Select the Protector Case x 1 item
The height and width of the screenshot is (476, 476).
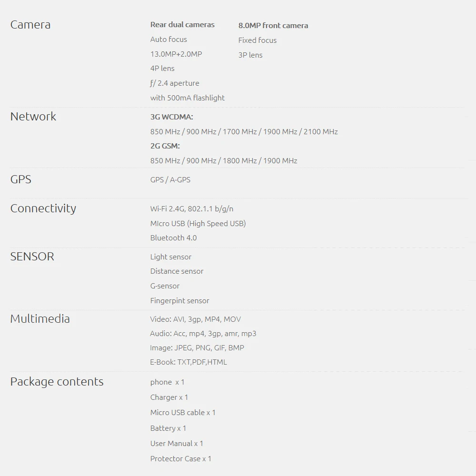click(180, 459)
